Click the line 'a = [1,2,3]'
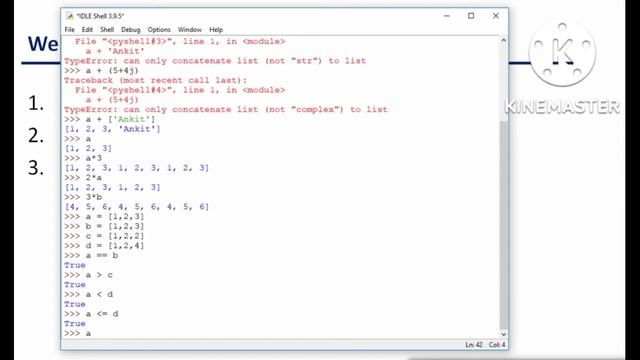The height and width of the screenshot is (360, 640). [x=115, y=216]
